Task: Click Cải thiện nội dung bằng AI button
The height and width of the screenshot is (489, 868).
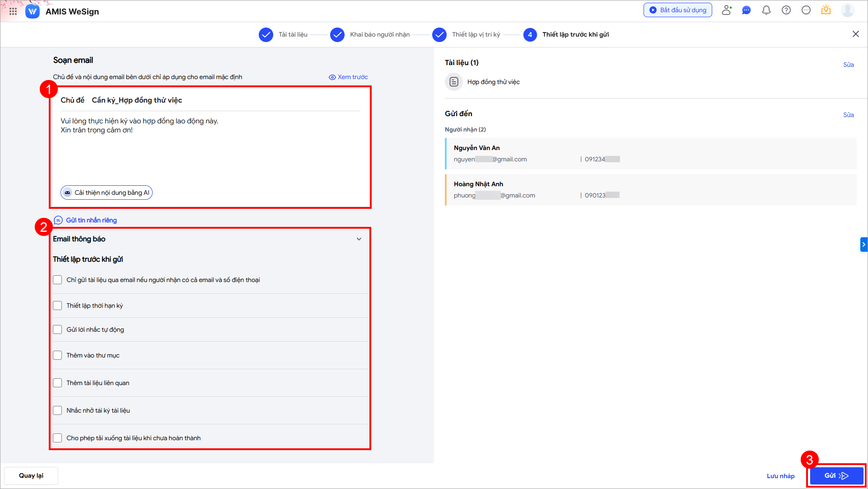Action: [x=107, y=193]
